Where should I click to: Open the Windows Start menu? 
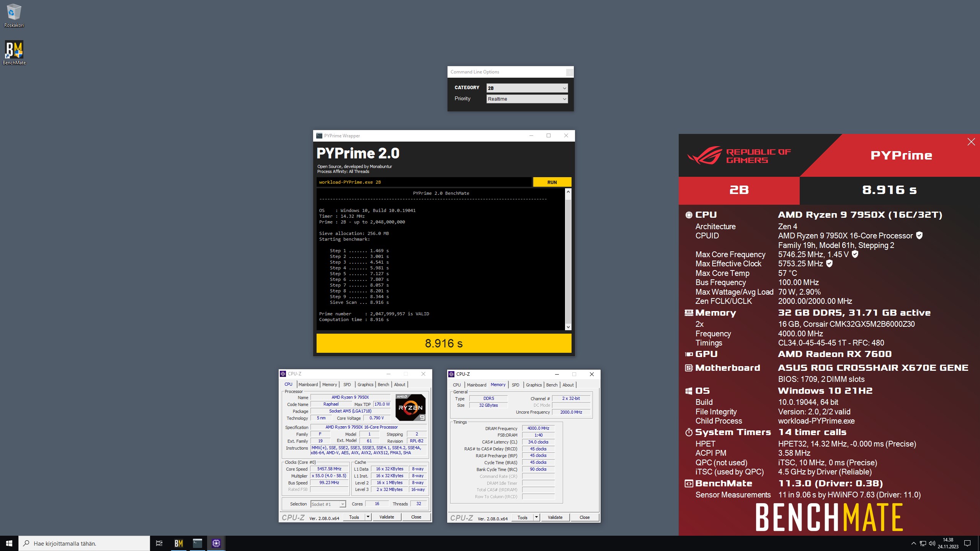pyautogui.click(x=9, y=543)
